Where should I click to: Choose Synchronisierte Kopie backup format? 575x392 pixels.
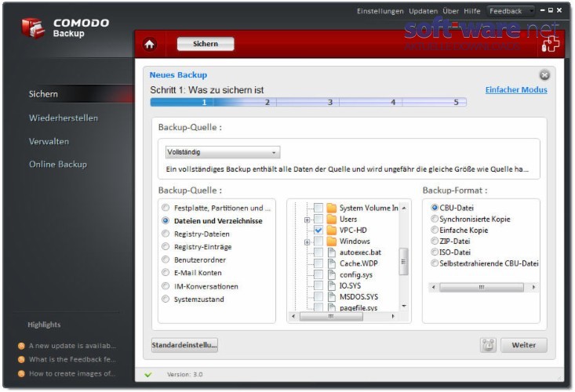(435, 219)
